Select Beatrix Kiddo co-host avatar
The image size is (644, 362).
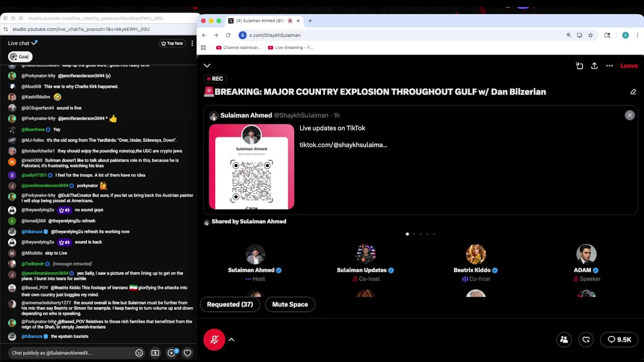tap(475, 254)
